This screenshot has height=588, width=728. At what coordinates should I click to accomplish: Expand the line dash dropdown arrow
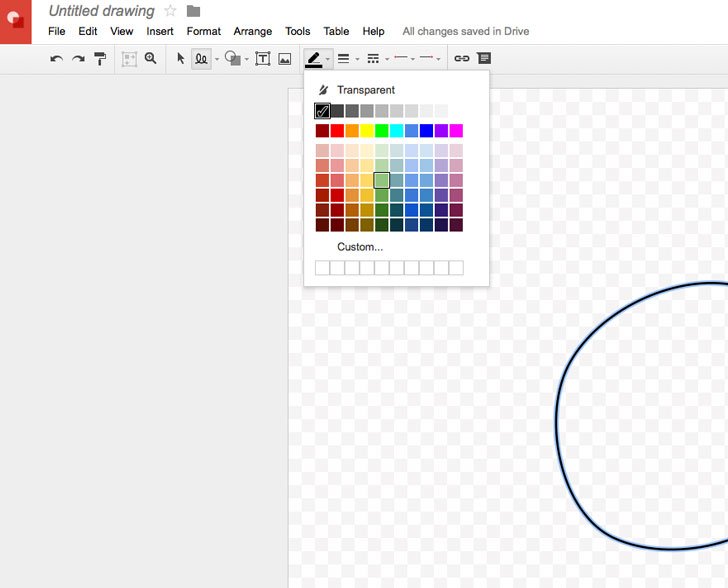[387, 59]
